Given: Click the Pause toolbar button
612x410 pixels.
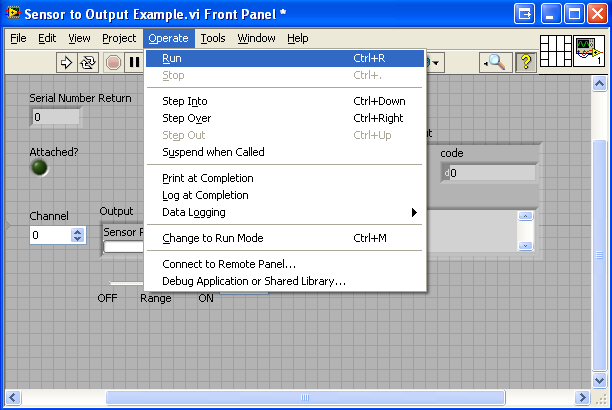Looking at the screenshot, I should [x=134, y=62].
